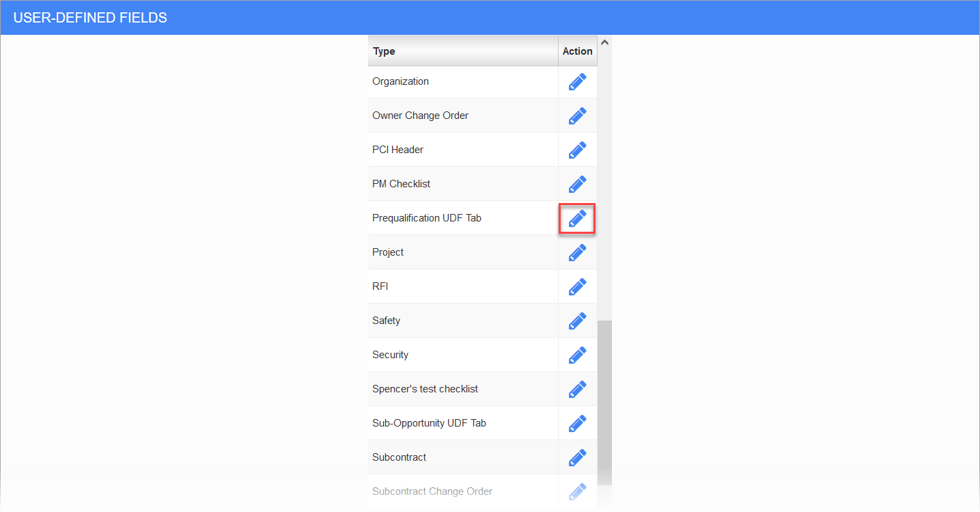Click the 'Security' type text
The width and height of the screenshot is (980, 512).
pos(390,355)
